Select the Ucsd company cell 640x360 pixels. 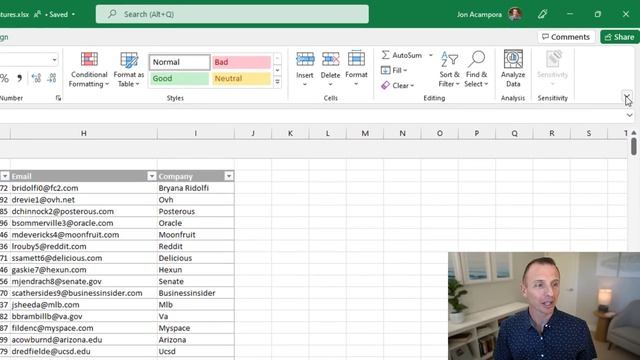(x=196, y=351)
